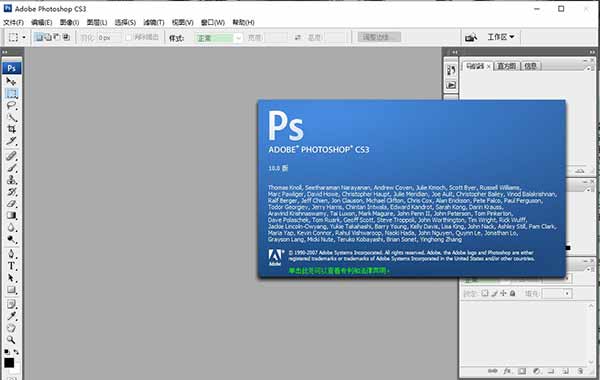Select the Pen tool
Image resolution: width=600 pixels, height=380 pixels.
[x=11, y=254]
